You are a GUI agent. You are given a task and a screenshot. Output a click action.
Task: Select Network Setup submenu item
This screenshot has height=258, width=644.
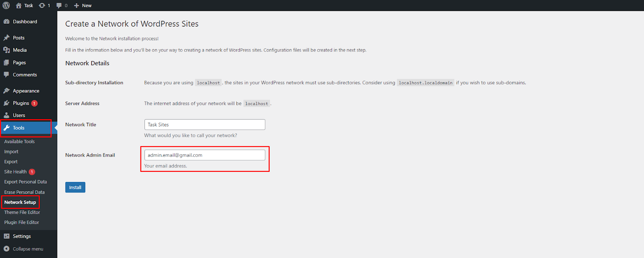pos(20,202)
